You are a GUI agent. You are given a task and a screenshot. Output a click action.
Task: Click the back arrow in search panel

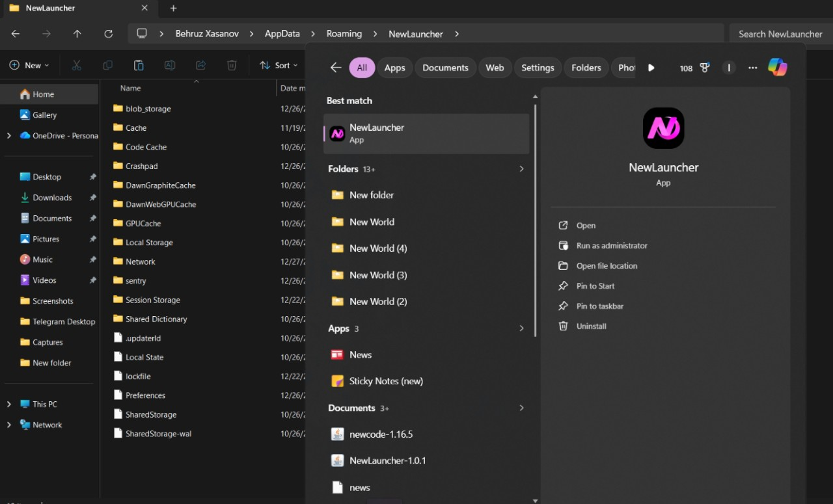click(x=336, y=68)
